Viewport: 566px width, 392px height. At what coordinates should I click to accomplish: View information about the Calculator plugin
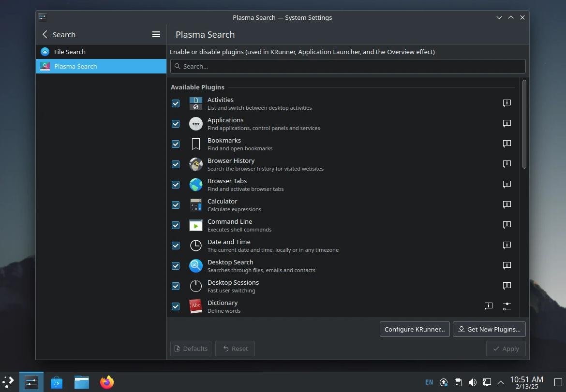pos(506,204)
